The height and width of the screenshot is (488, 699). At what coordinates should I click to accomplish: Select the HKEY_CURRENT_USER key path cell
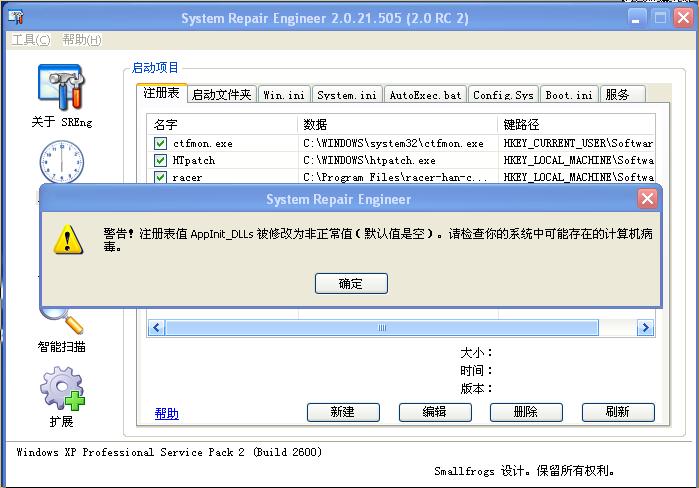(578, 144)
